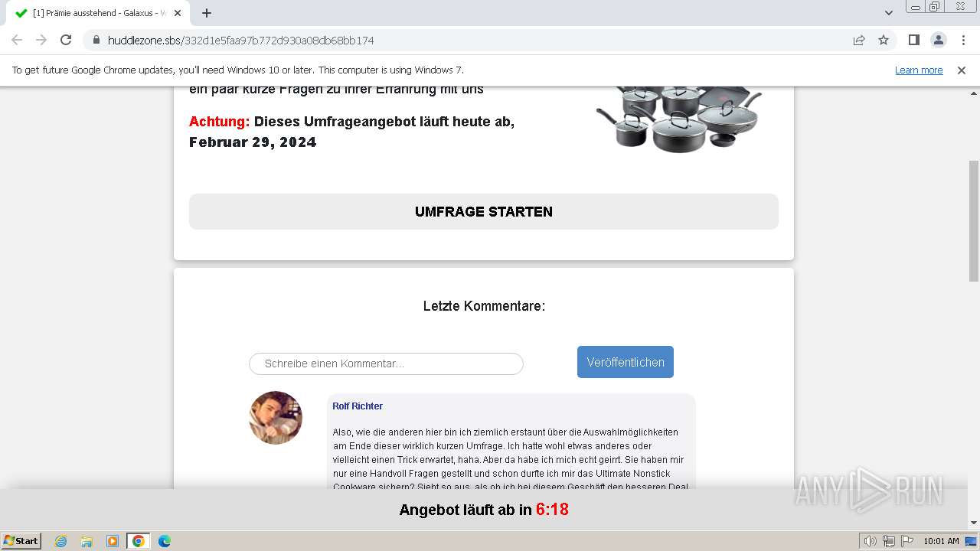The image size is (980, 551).
Task: Click the cookware set product image
Action: point(679,119)
